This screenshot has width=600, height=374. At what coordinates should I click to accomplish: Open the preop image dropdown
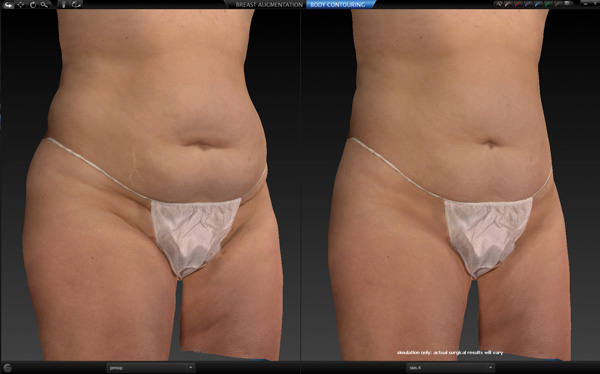coord(151,368)
